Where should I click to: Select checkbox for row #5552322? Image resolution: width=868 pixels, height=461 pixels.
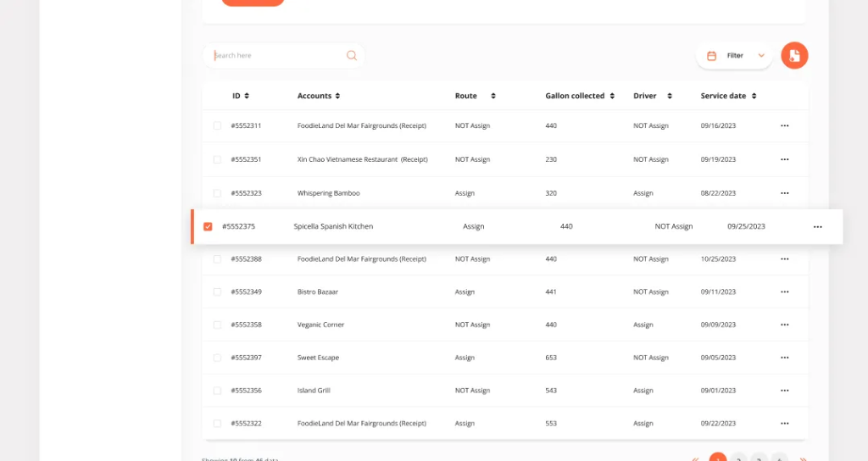tap(217, 424)
